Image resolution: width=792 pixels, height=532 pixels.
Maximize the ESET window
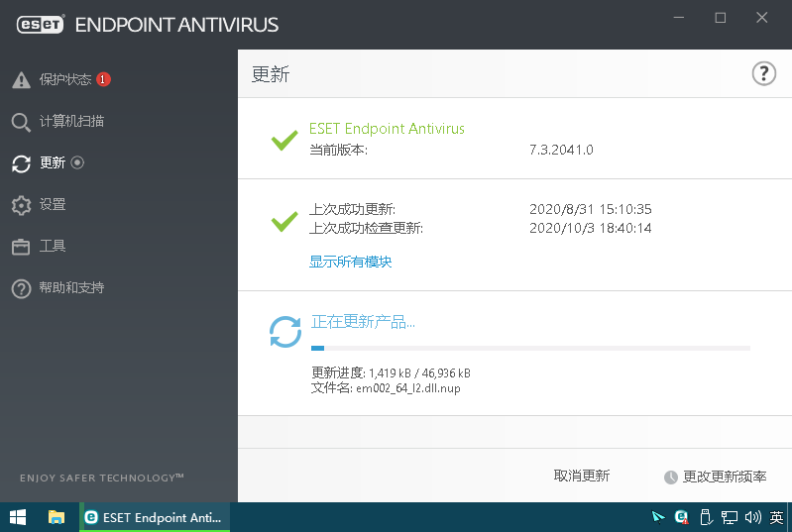pos(721,18)
